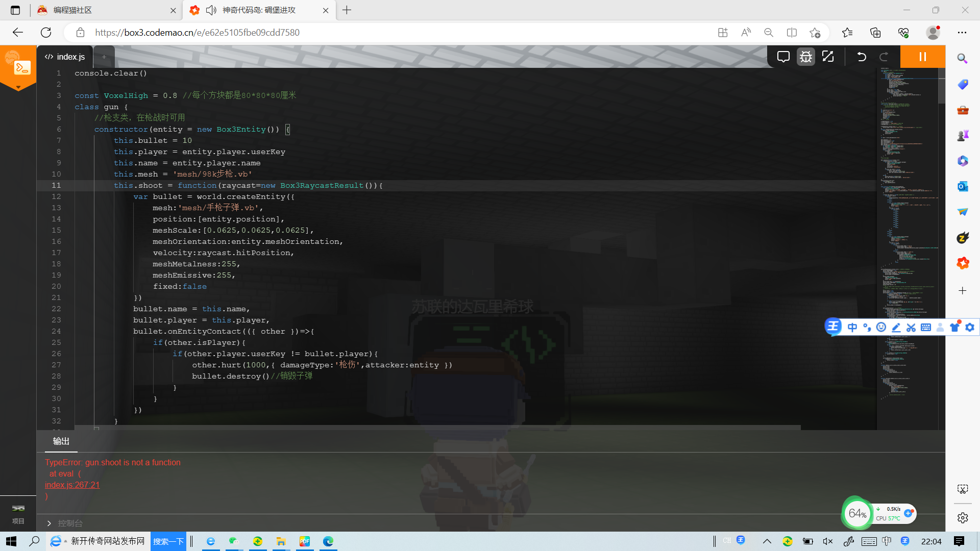Click the code minimap preview
Screen dimensions: 980x551
(908, 235)
